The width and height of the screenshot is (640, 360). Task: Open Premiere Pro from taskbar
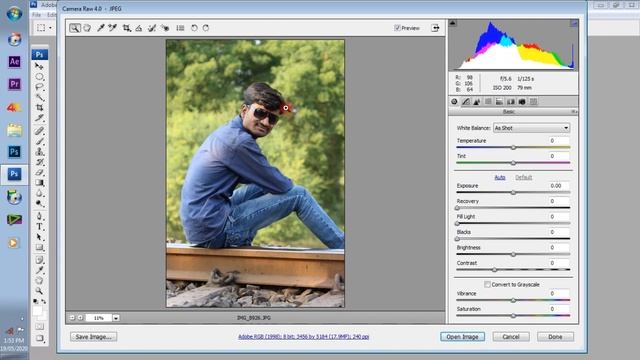tap(14, 84)
